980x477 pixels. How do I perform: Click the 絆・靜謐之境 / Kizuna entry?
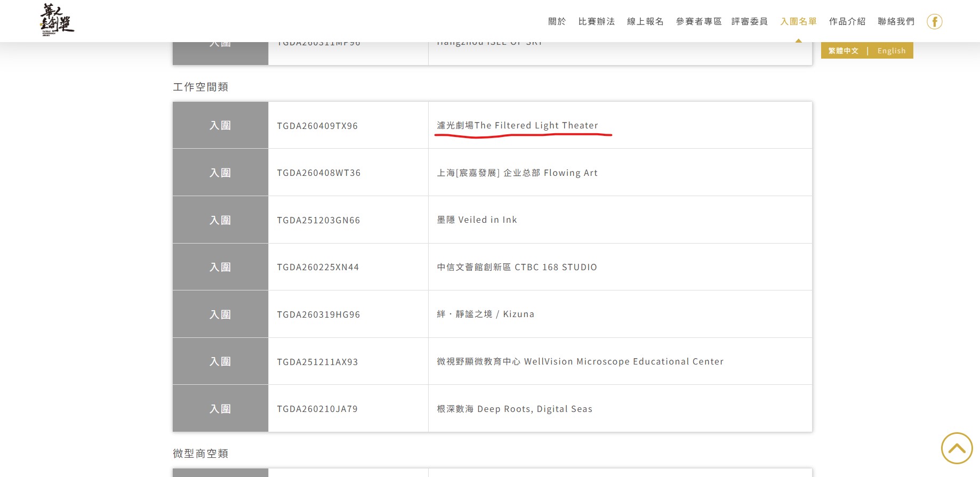point(486,314)
